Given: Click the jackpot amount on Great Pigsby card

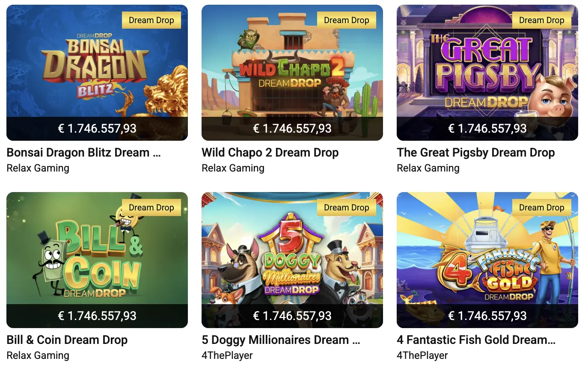Looking at the screenshot, I should [x=487, y=128].
